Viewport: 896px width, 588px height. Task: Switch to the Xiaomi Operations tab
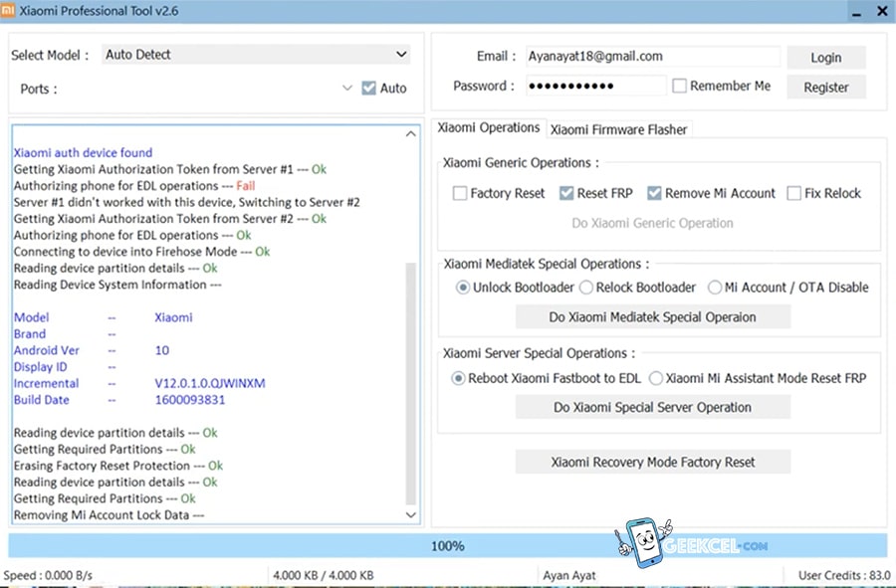[x=489, y=128]
